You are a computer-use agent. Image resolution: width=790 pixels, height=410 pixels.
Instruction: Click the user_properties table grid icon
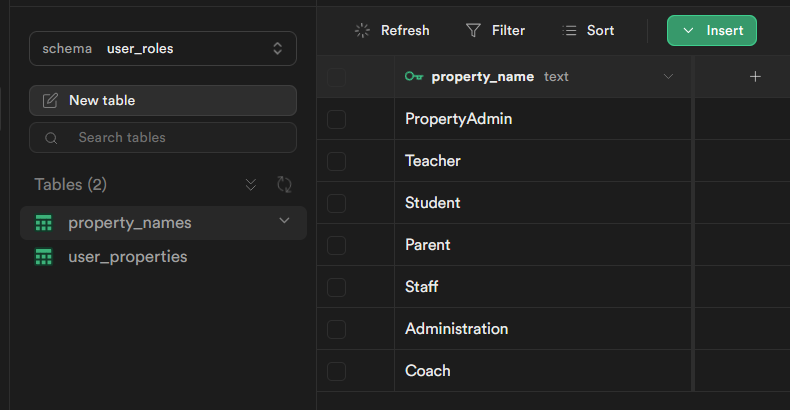tap(43, 257)
